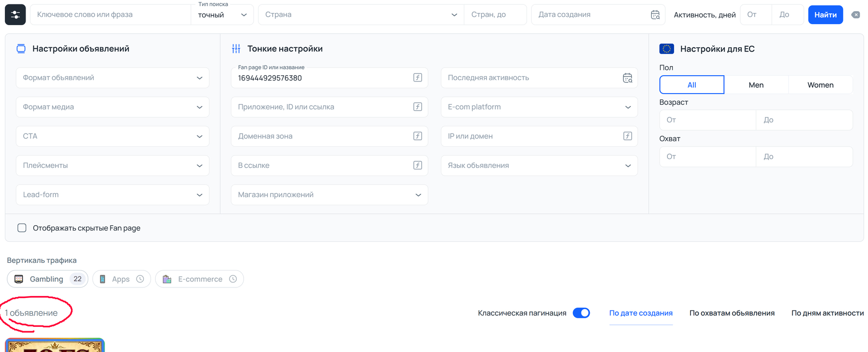Switch to По дням активности tab
The width and height of the screenshot is (868, 352).
(x=827, y=313)
